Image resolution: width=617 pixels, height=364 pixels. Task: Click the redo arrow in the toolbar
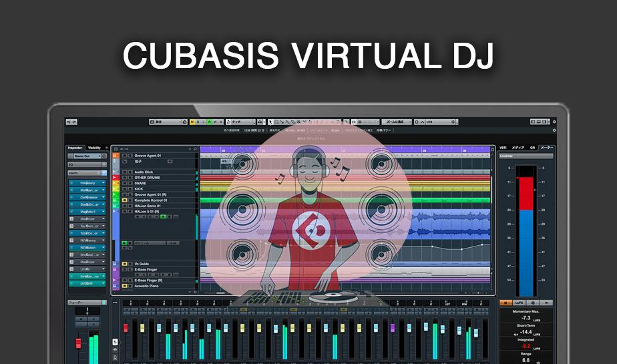pyautogui.click(x=75, y=122)
